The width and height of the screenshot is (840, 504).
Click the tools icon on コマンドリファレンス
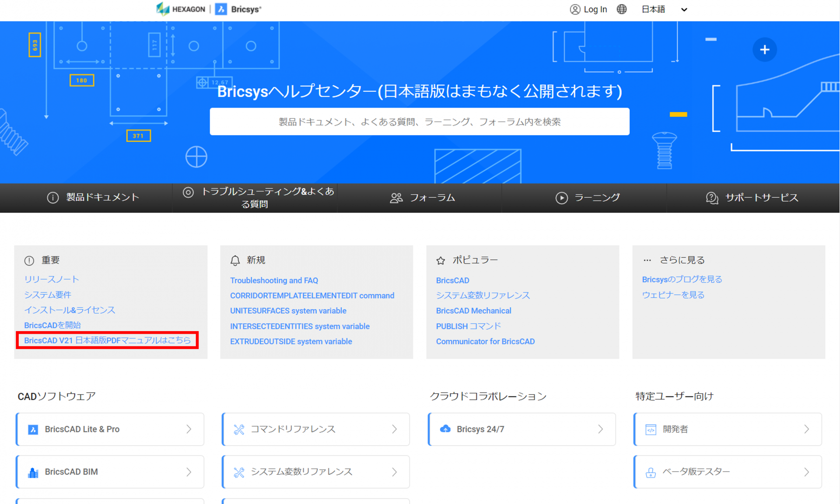[239, 430]
